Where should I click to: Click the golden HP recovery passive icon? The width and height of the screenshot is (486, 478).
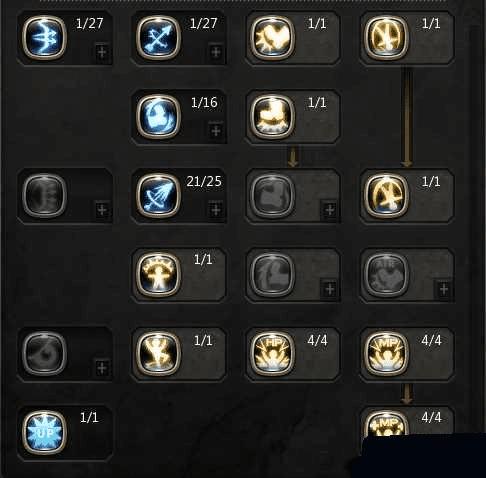(272, 353)
